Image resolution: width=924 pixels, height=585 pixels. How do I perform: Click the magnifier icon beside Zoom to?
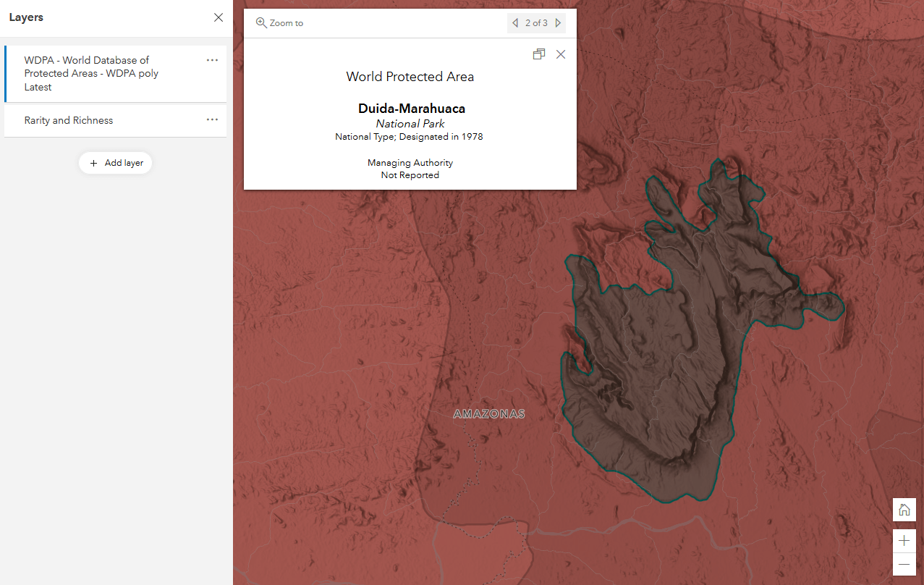(261, 22)
